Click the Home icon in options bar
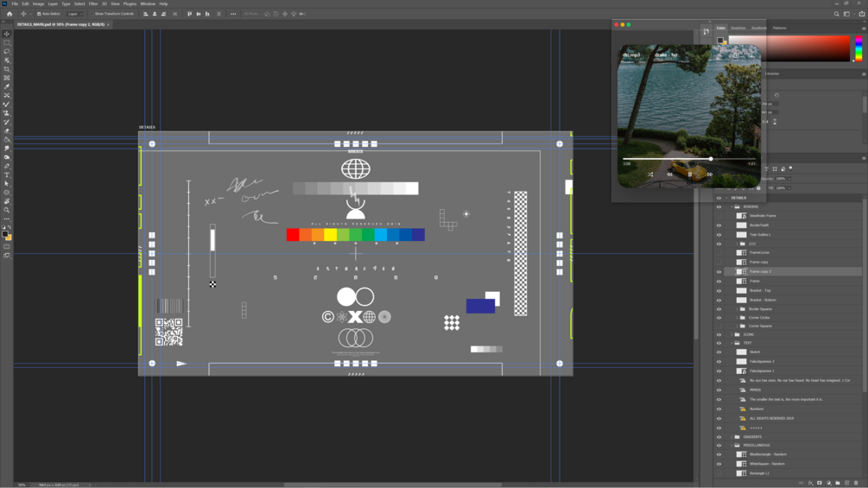 (x=10, y=14)
